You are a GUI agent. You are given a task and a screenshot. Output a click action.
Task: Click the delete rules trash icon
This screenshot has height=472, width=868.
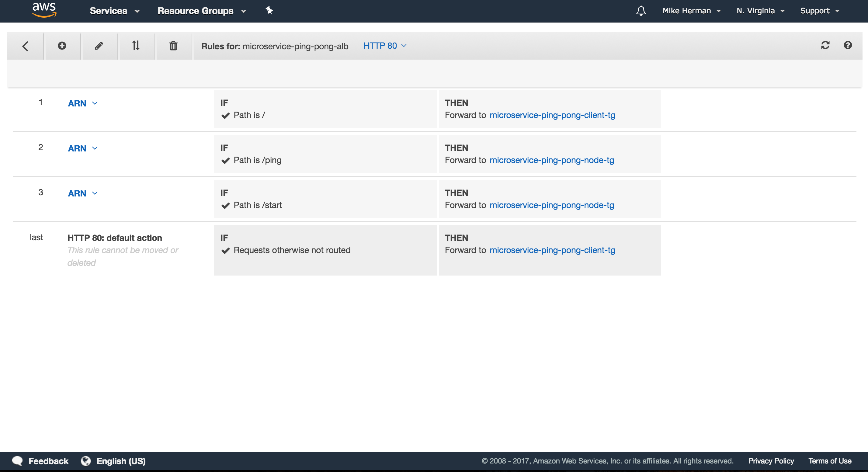[173, 46]
